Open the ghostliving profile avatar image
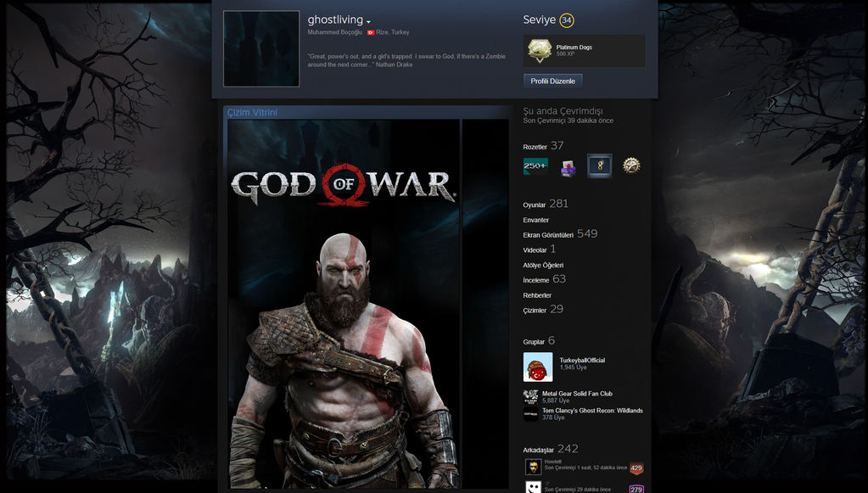This screenshot has width=868, height=493. (x=261, y=48)
